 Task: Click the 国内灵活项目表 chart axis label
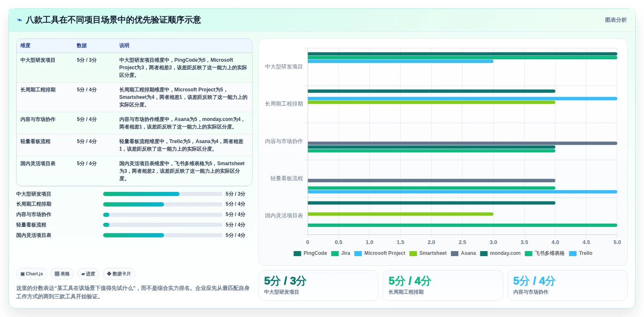tap(284, 215)
